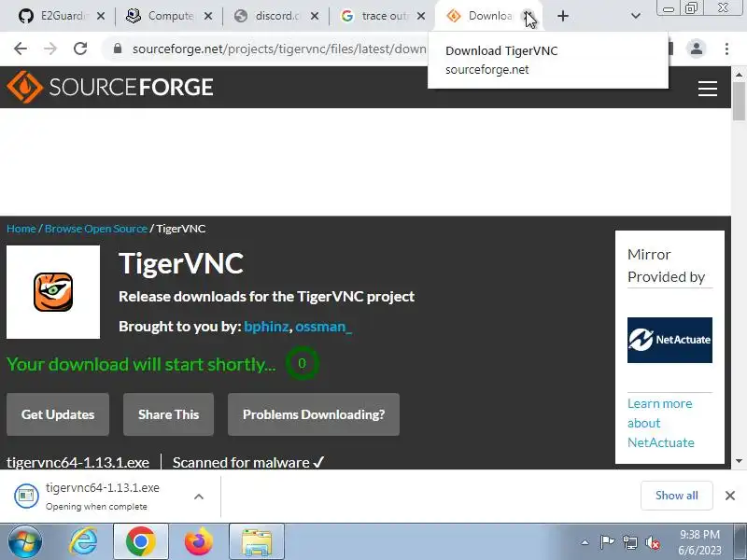Close the trace Google tab

pyautogui.click(x=421, y=16)
